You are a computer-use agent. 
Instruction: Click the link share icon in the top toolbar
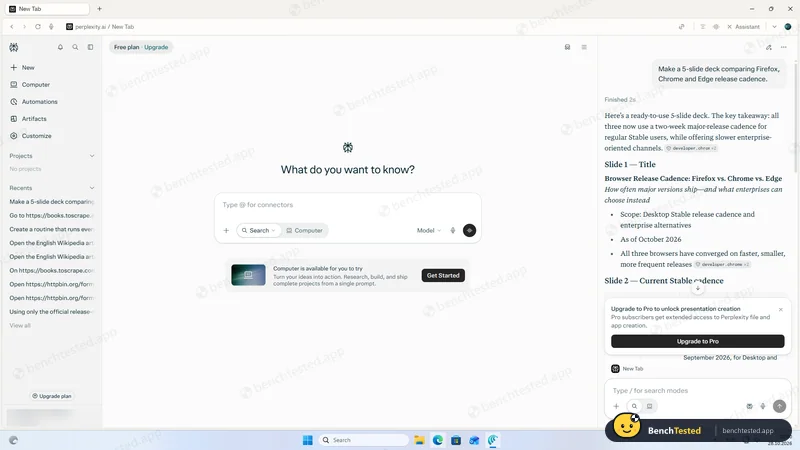[x=682, y=27]
